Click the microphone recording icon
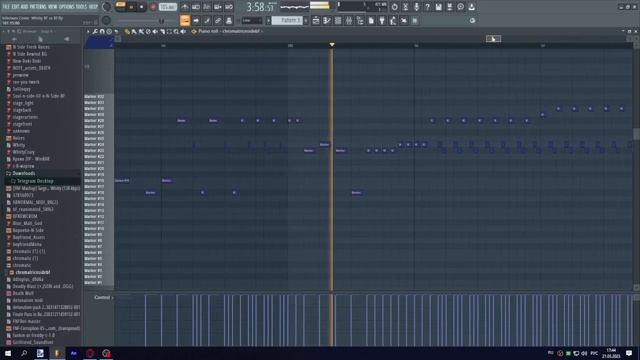 [x=416, y=7]
